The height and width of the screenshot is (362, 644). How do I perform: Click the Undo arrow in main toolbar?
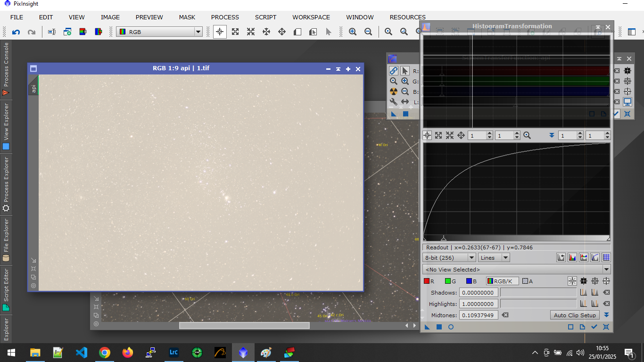[16, 32]
